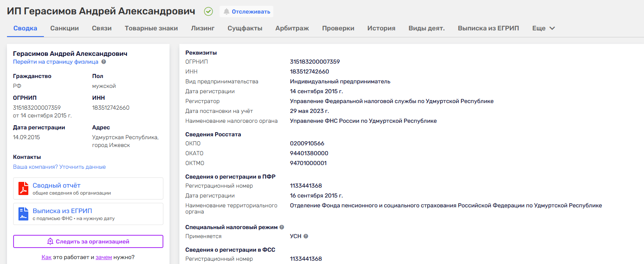Screen dimensions: 644x264
Task: Click ОГРНИП 315183200007359 in the left card
Action: pyautogui.click(x=37, y=108)
